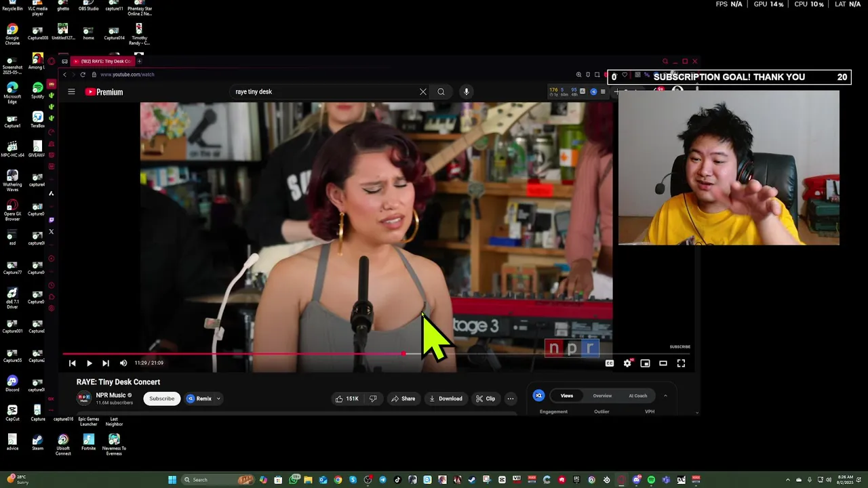
Task: Dislike the video
Action: [x=373, y=399]
